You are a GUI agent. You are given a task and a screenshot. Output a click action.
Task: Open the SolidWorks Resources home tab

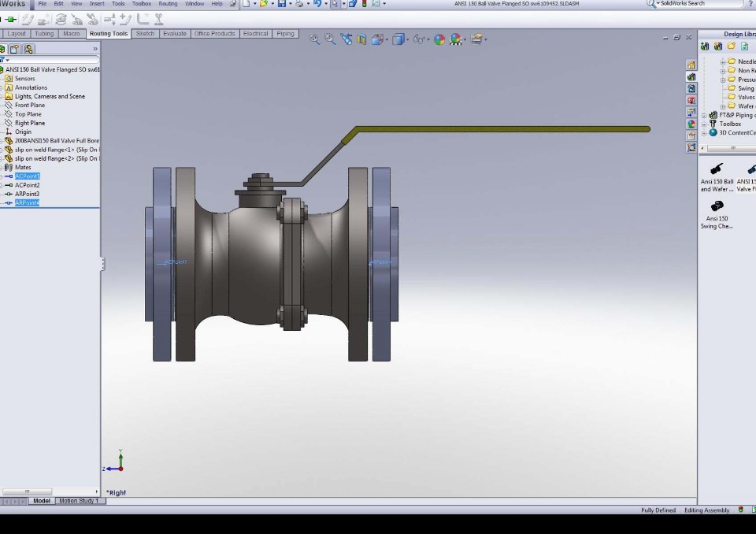point(691,65)
